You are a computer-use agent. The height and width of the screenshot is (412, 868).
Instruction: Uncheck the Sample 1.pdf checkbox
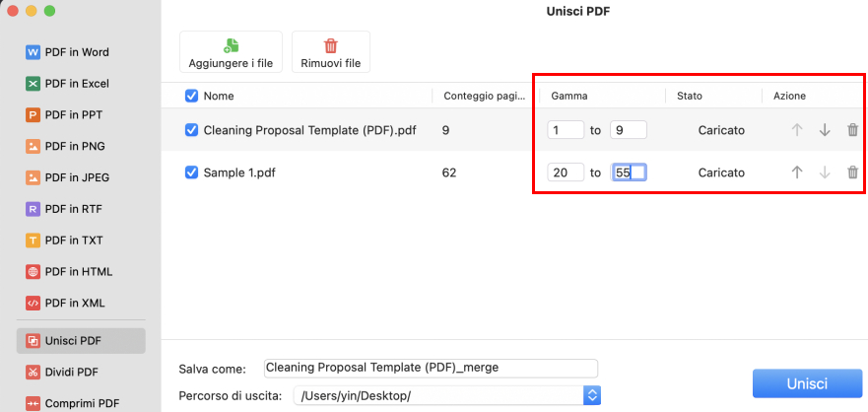click(x=191, y=172)
